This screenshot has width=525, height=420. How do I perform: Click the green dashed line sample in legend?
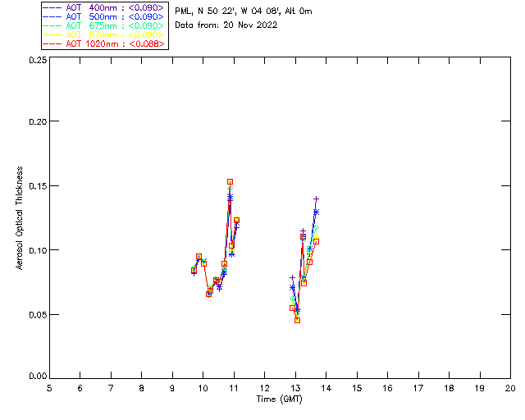click(x=52, y=25)
